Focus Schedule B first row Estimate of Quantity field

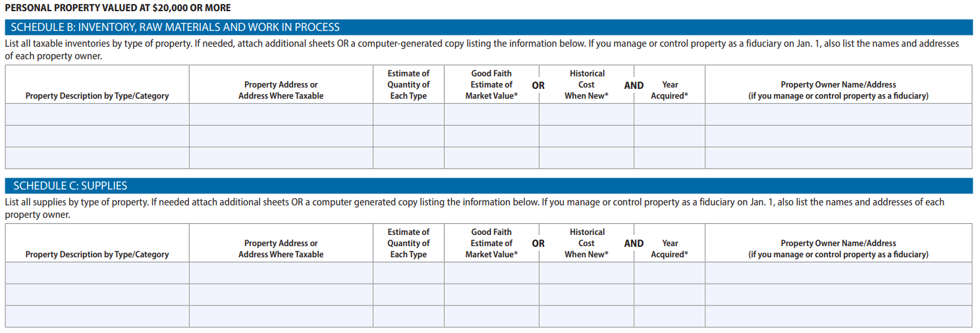point(408,115)
